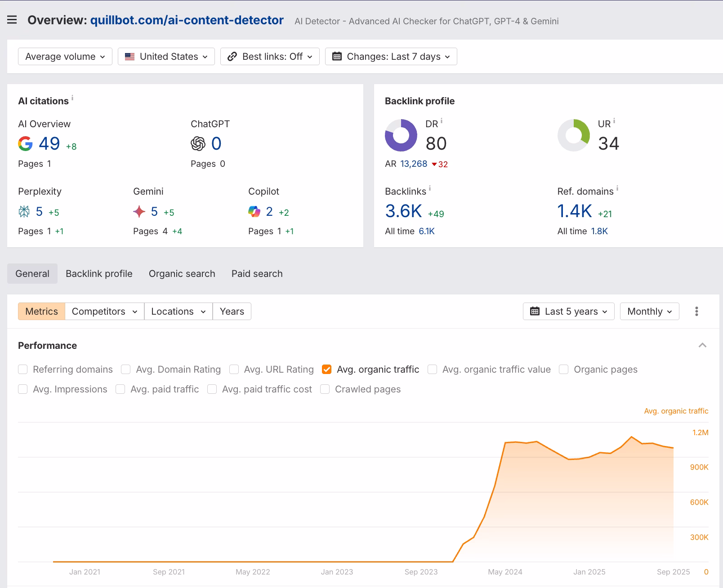Click the 'Sep 2025' x-axis label

673,572
